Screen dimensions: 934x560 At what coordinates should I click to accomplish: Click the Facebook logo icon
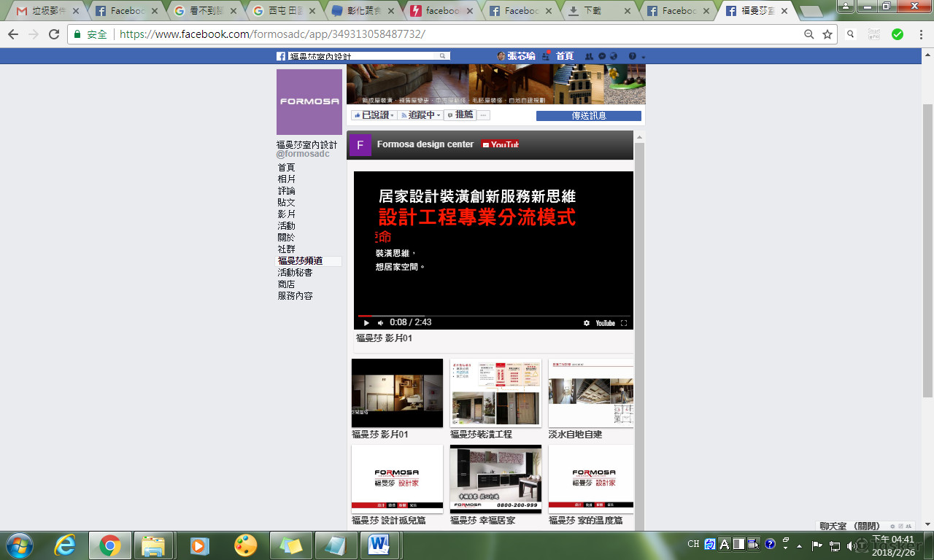pos(281,56)
